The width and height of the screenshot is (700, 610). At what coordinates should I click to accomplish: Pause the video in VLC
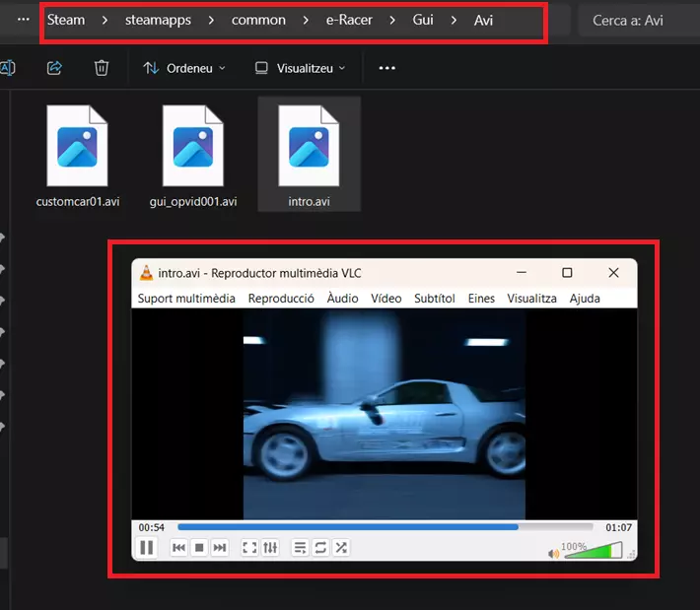[x=147, y=548]
